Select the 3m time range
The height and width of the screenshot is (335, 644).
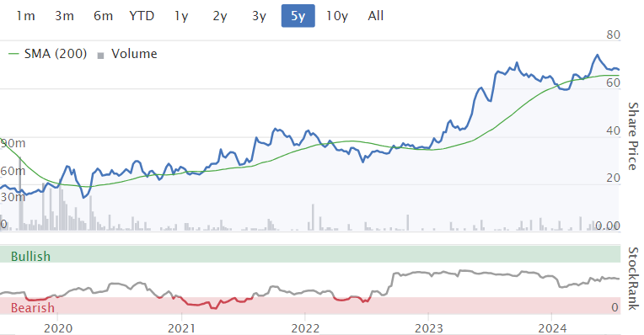64,16
